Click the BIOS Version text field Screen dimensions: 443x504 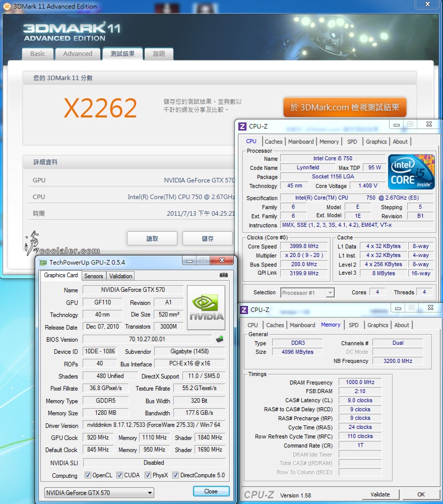[147, 339]
